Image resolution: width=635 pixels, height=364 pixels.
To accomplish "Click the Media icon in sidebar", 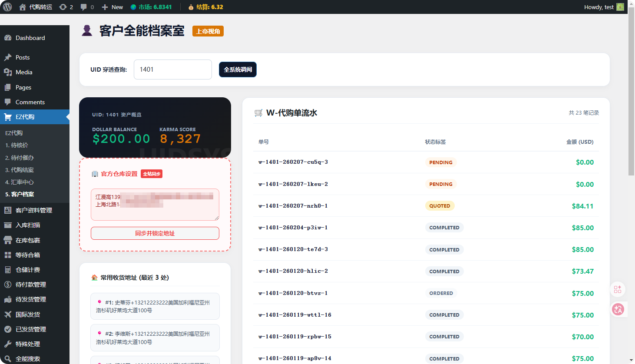I will click(8, 72).
